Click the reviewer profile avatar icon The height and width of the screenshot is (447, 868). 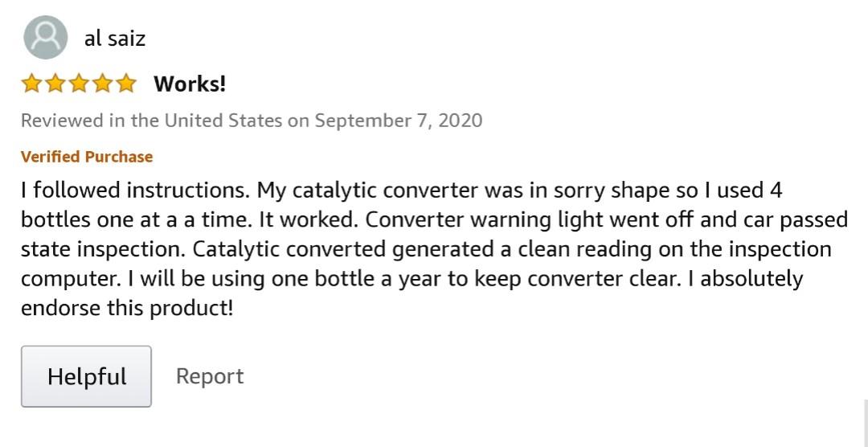click(x=46, y=38)
